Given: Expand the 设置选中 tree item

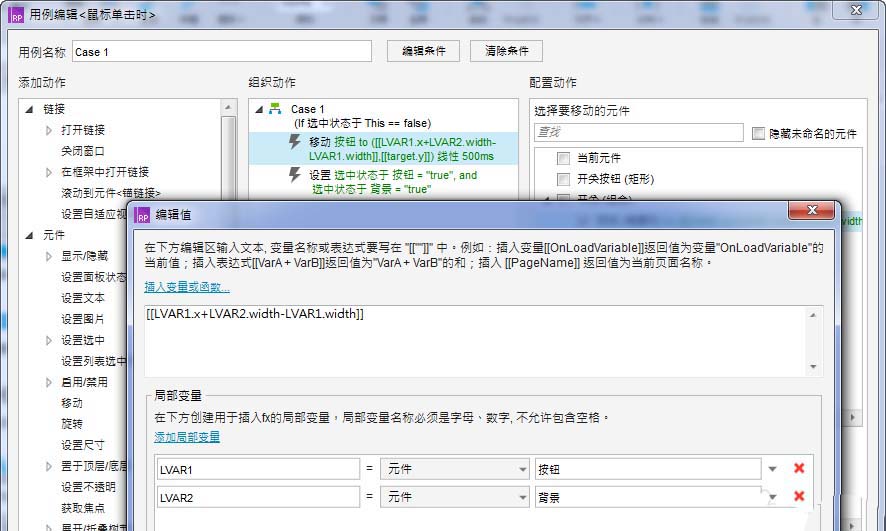Looking at the screenshot, I should [49, 340].
